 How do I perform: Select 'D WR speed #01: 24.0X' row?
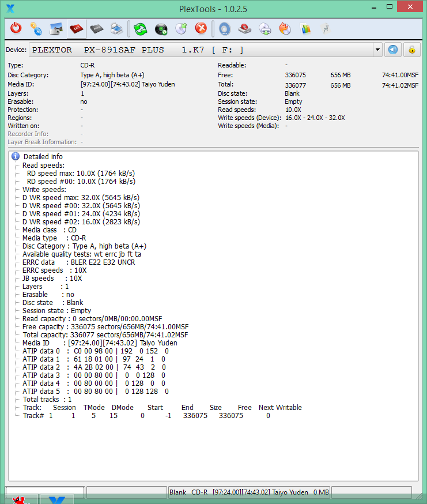(81, 213)
